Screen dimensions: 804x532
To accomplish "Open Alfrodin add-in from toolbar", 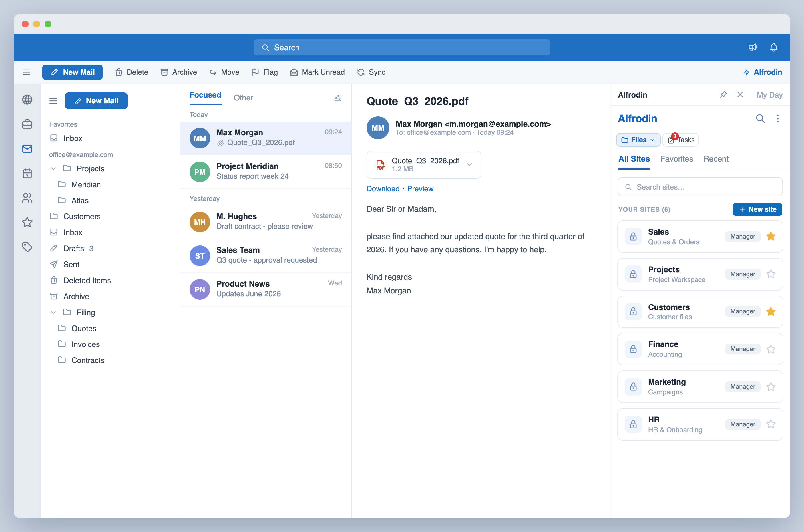I will click(x=763, y=72).
